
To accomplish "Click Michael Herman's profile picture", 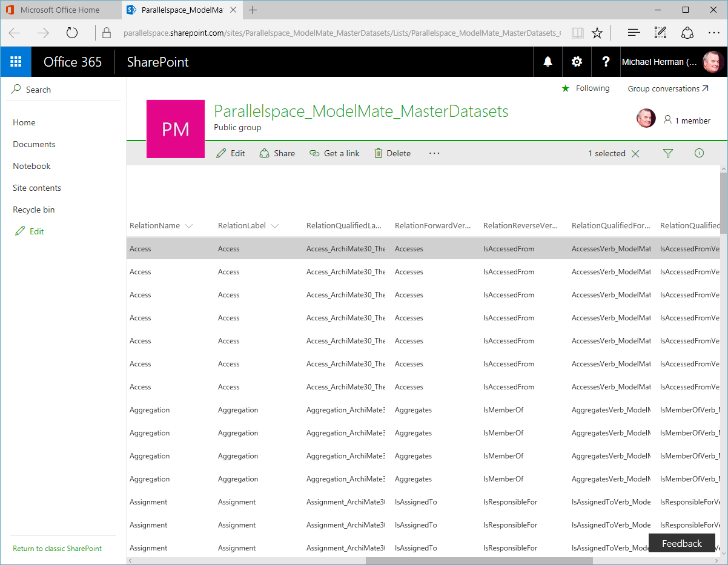I will [712, 61].
